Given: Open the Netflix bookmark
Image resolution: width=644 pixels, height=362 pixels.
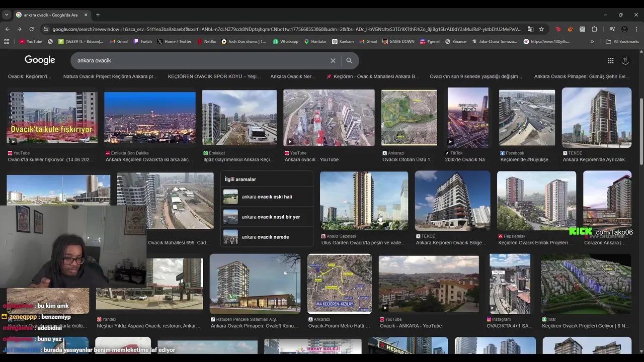Looking at the screenshot, I should pyautogui.click(x=206, y=42).
